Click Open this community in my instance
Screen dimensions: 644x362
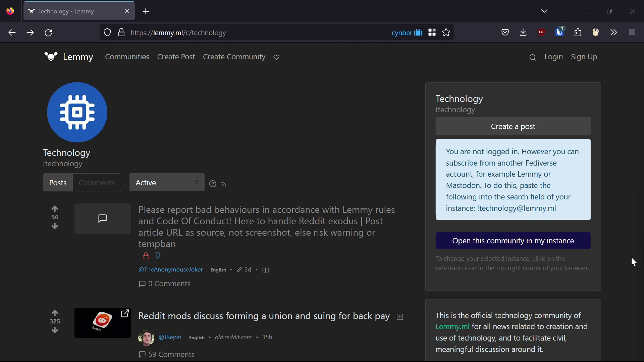(513, 241)
